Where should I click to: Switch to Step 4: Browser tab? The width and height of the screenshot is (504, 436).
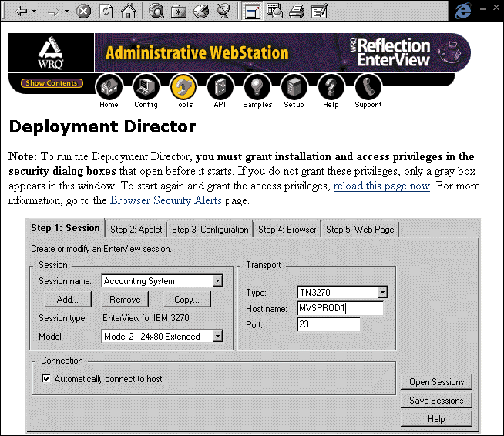tap(287, 230)
